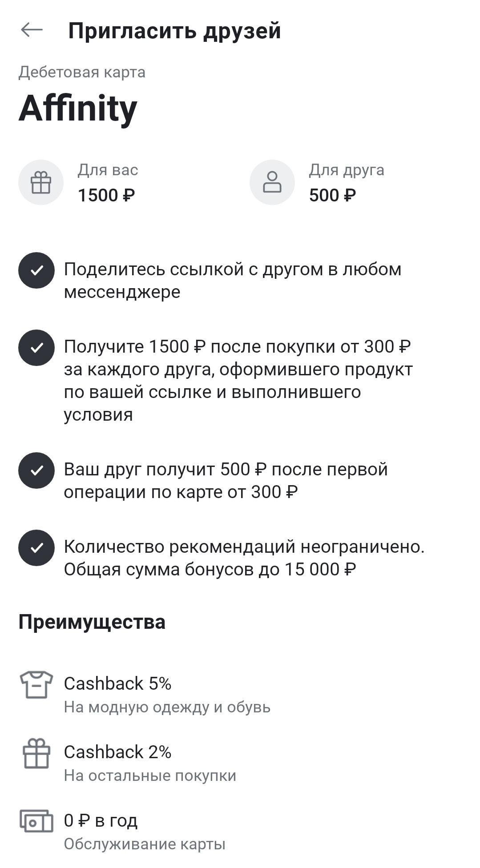Select the 'Cashback 2%' benefit item
The height and width of the screenshot is (868, 480).
(x=117, y=752)
